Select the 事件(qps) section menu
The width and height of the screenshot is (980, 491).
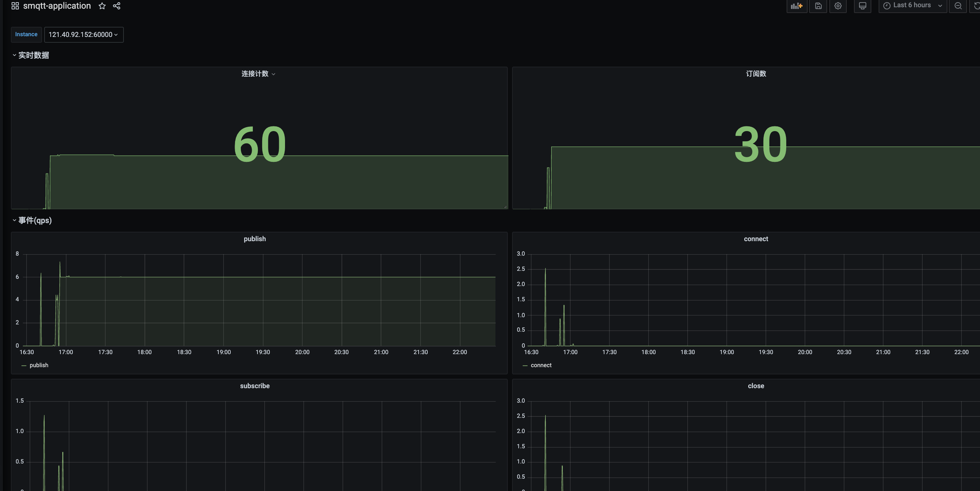pos(34,221)
